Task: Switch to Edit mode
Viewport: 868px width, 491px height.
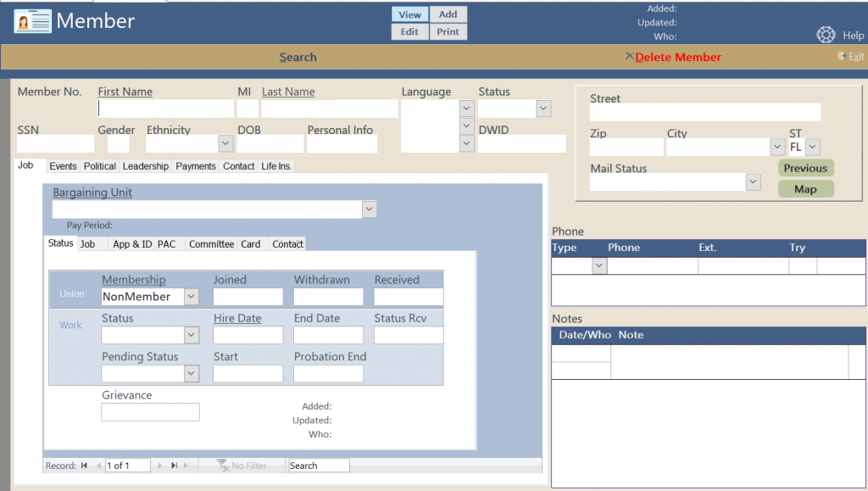Action: tap(409, 31)
